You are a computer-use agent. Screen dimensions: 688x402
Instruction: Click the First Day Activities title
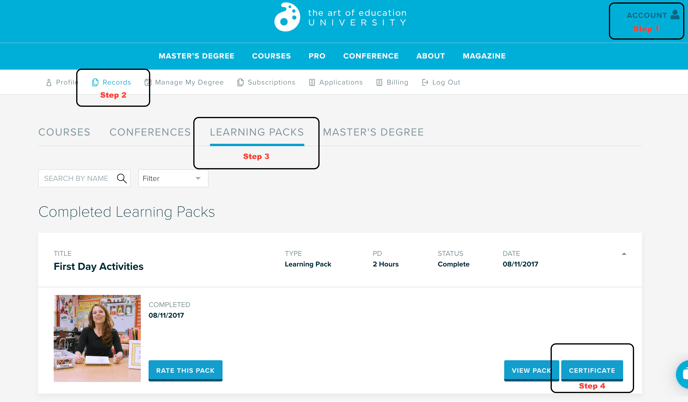pyautogui.click(x=98, y=267)
